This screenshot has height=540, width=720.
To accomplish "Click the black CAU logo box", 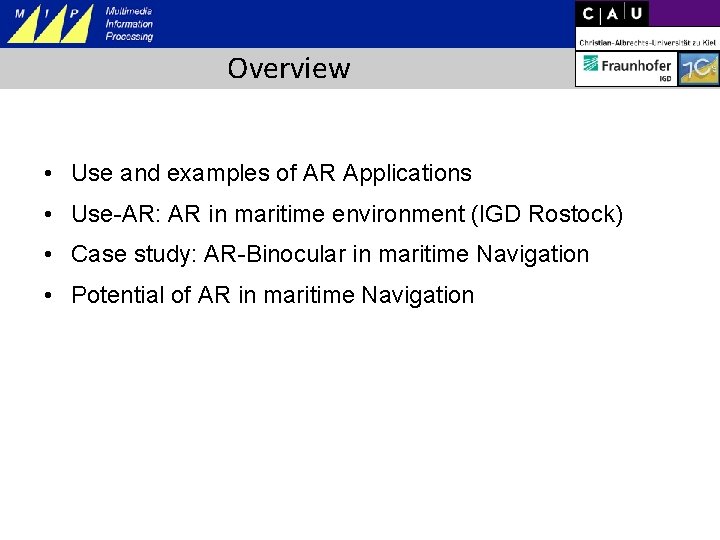I will coord(612,14).
